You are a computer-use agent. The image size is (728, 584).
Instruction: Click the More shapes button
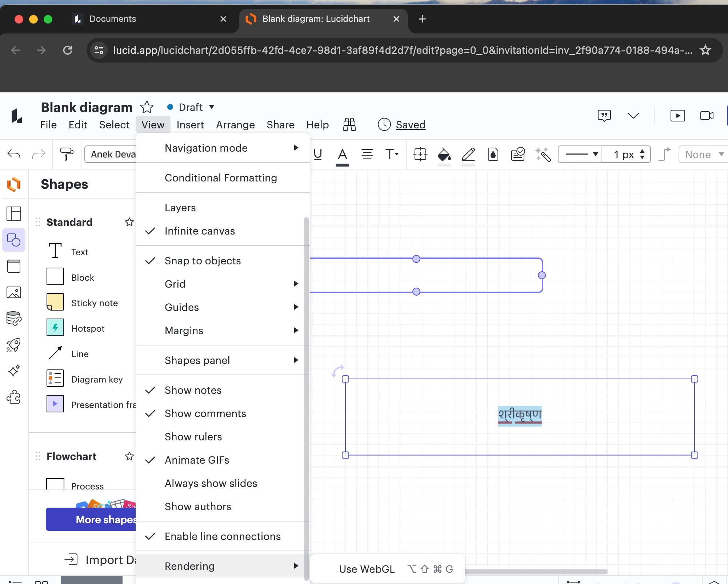click(91, 519)
